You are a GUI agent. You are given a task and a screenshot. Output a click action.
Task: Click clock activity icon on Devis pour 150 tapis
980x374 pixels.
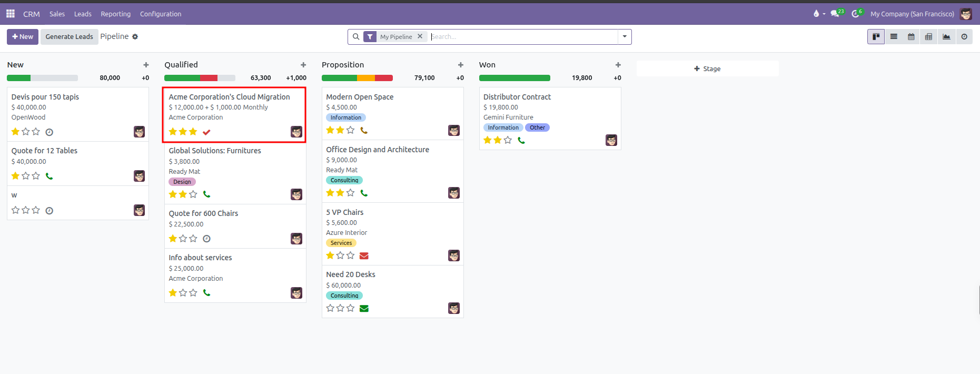pyautogui.click(x=50, y=132)
